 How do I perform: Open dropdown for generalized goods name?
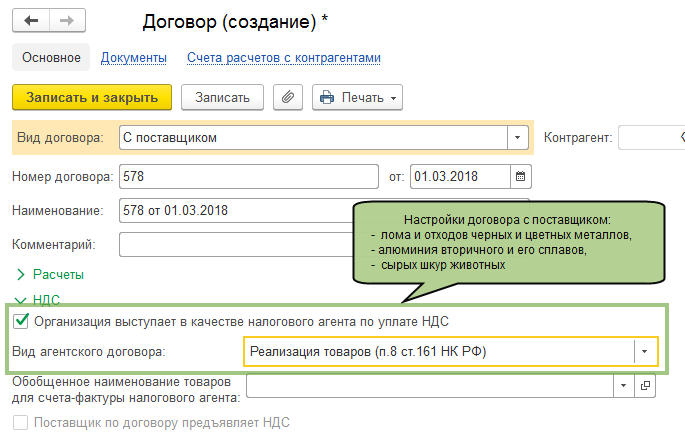pyautogui.click(x=625, y=385)
